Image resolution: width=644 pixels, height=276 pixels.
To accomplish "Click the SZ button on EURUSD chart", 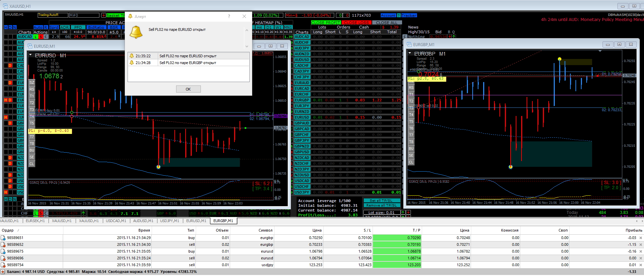I will pos(32,82).
